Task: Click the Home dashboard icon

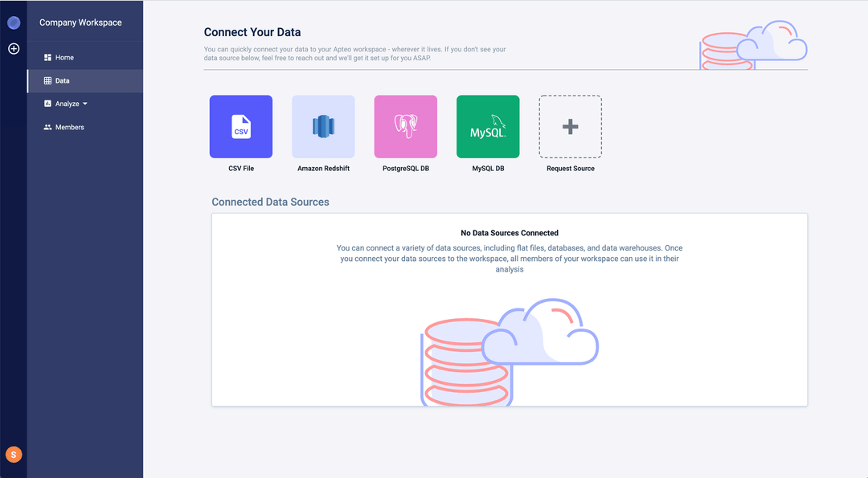Action: 47,58
